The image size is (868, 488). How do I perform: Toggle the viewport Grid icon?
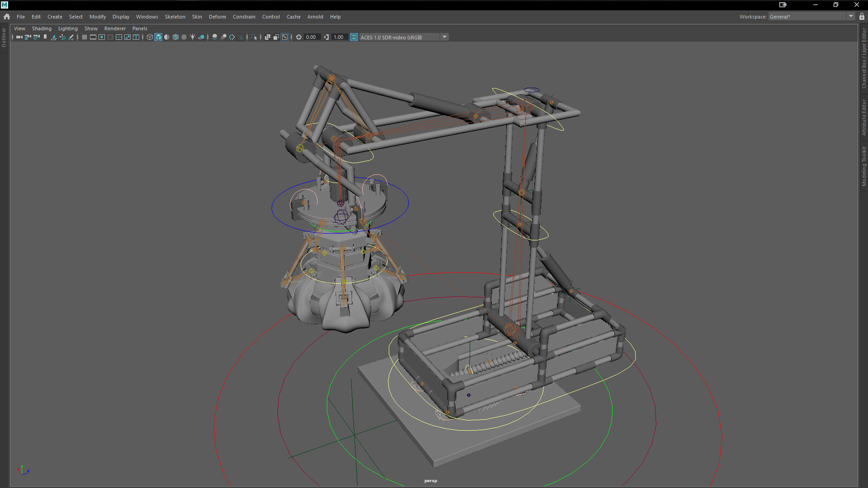click(84, 37)
